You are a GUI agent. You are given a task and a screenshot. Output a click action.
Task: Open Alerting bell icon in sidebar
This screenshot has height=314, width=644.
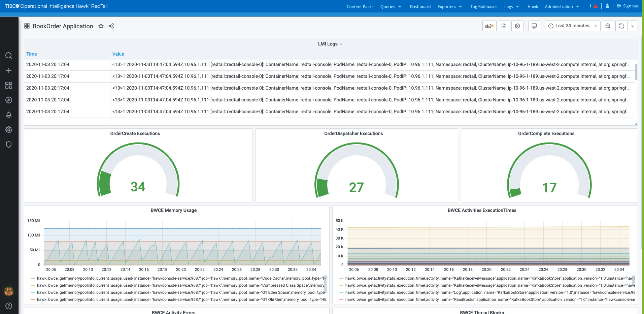[x=9, y=115]
